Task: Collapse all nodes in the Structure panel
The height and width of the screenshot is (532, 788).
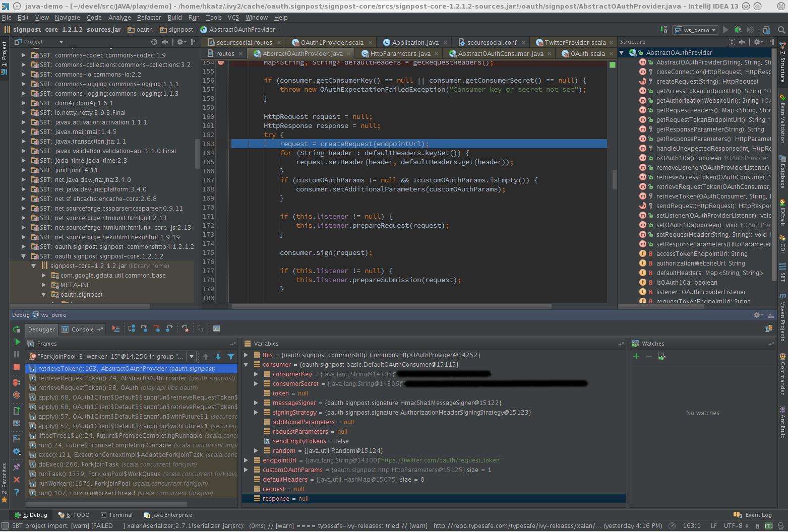Action: [x=742, y=42]
